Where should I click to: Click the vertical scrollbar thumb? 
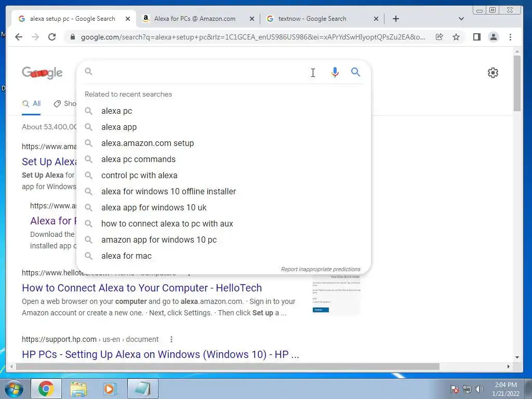(x=517, y=83)
